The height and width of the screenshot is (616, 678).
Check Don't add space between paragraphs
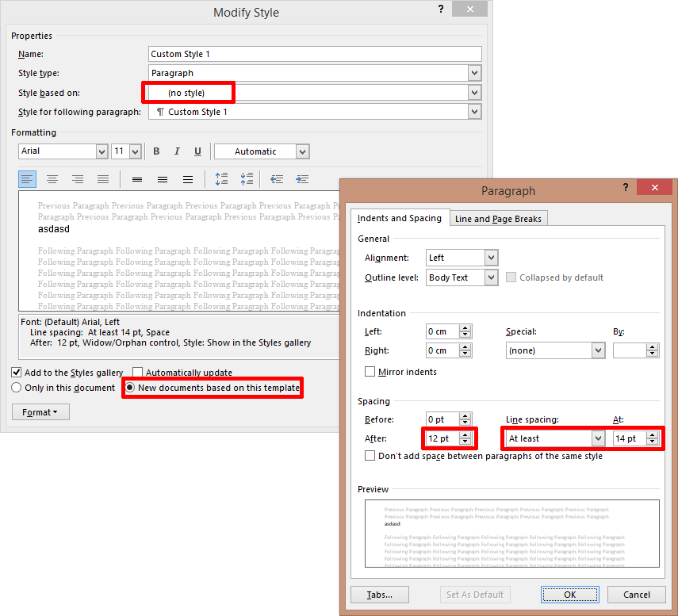(x=370, y=455)
